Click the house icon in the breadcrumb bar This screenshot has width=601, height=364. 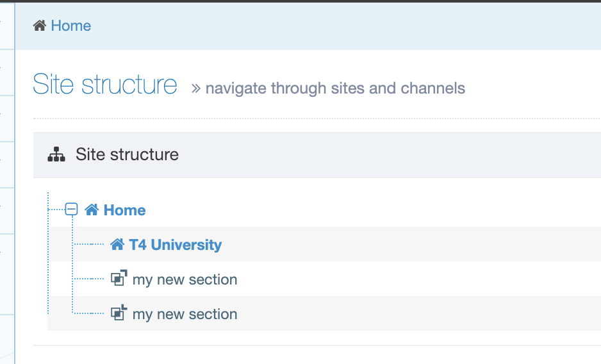[40, 26]
